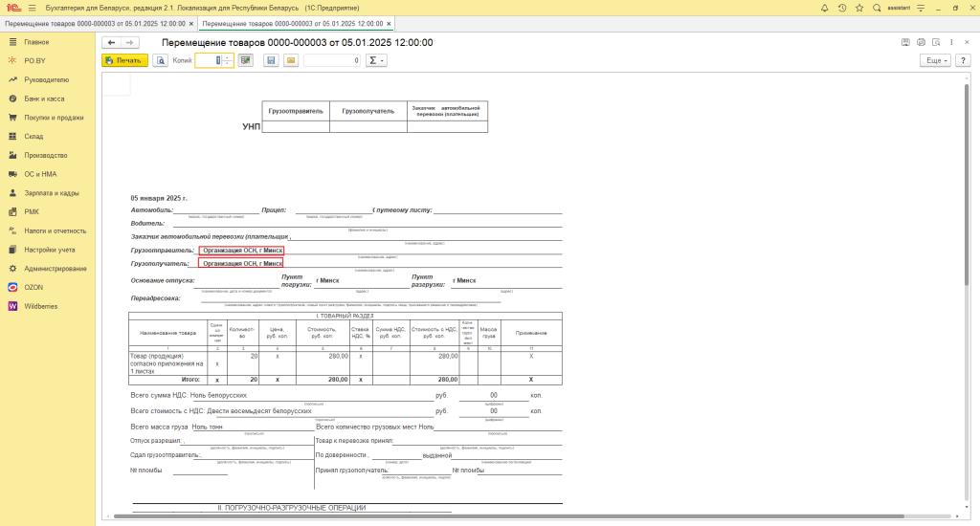Viewport: 980px width, 526px height.
Task: Open the Покупки и продажи section
Action: 54,118
